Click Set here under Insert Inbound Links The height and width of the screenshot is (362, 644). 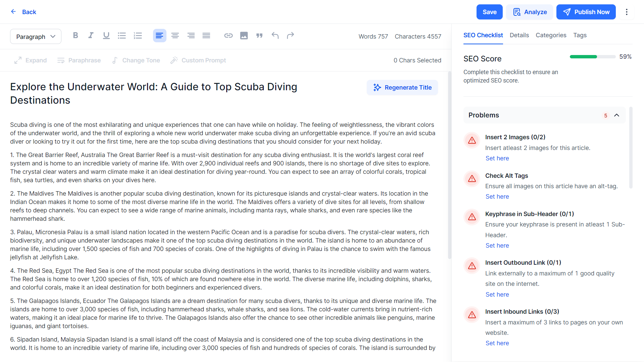pyautogui.click(x=497, y=343)
